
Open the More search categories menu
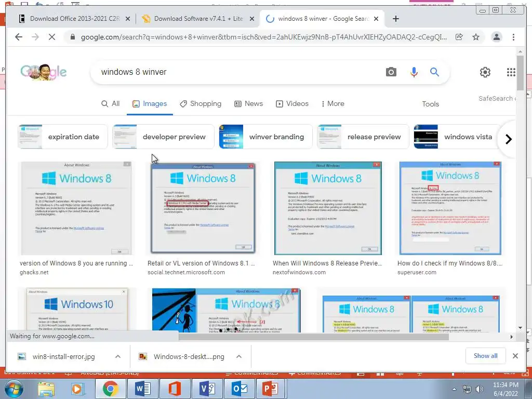[x=332, y=104]
